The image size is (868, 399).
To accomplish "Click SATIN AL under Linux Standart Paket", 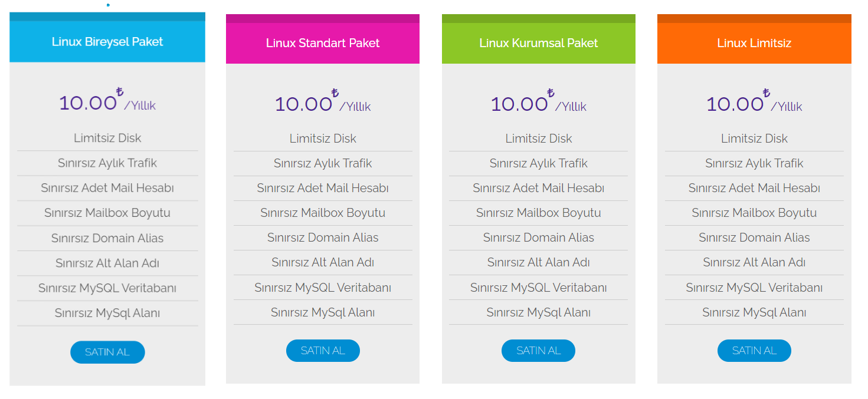I will pyautogui.click(x=323, y=350).
